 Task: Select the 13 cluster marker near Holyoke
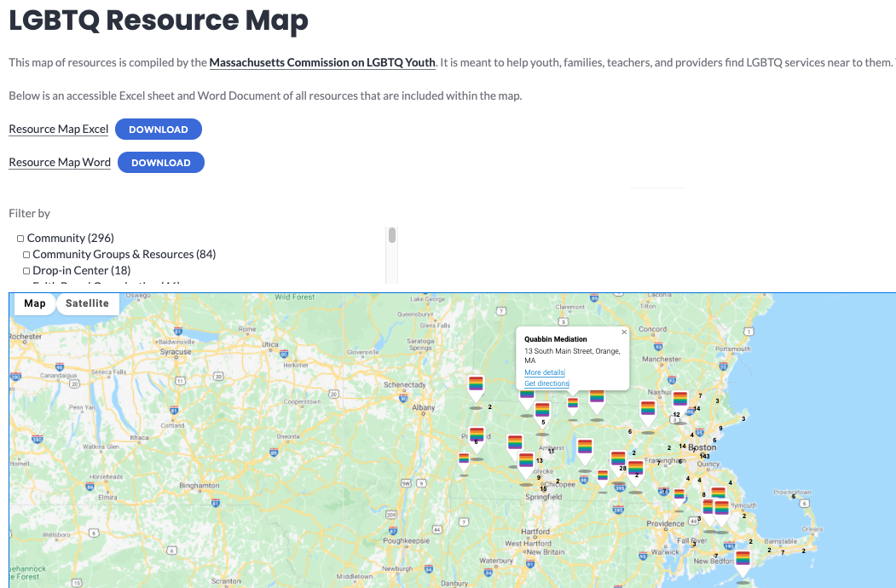tap(540, 459)
